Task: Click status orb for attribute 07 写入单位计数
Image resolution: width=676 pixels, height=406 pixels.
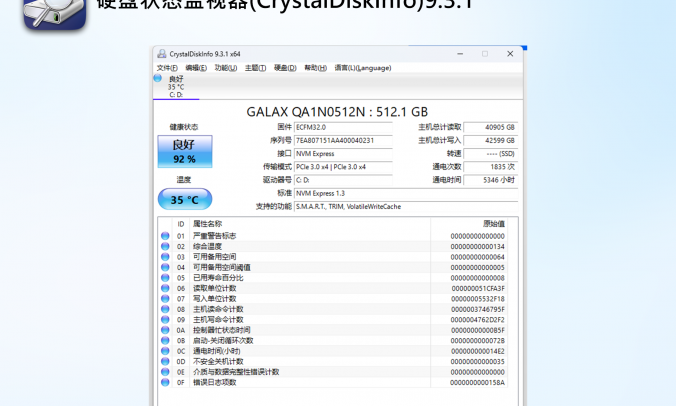Action: [x=165, y=299]
